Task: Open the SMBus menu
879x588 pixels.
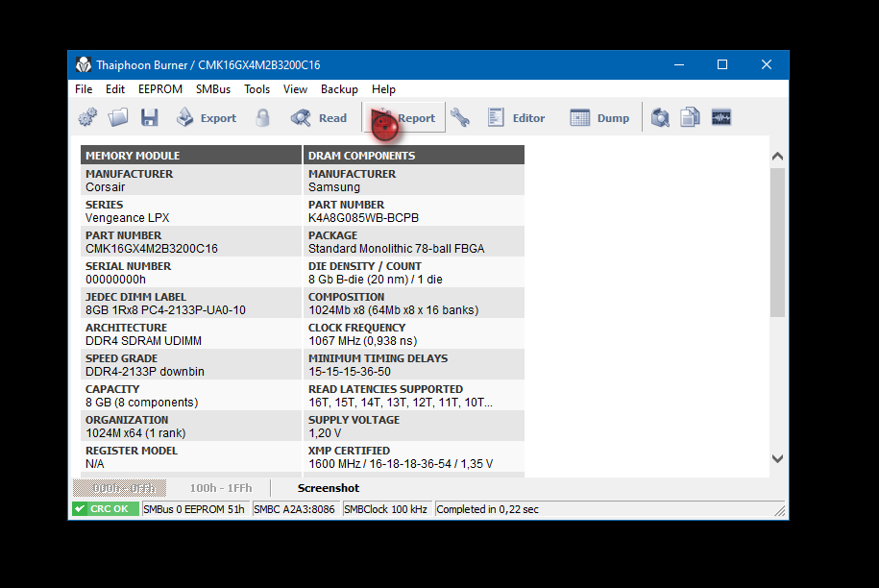Action: click(x=213, y=89)
